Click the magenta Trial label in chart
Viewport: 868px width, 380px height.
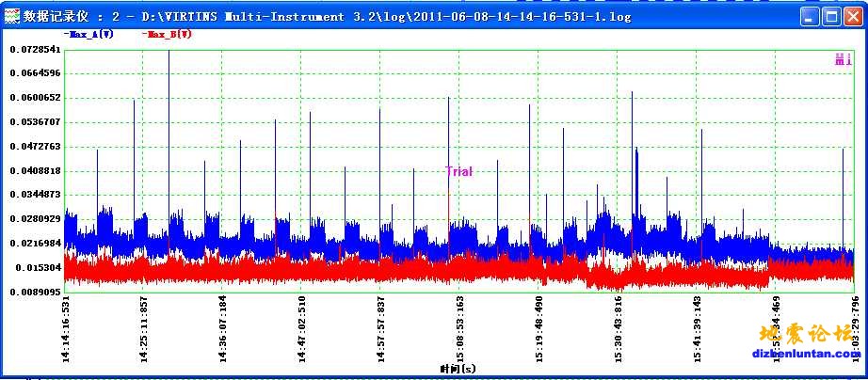tap(458, 171)
